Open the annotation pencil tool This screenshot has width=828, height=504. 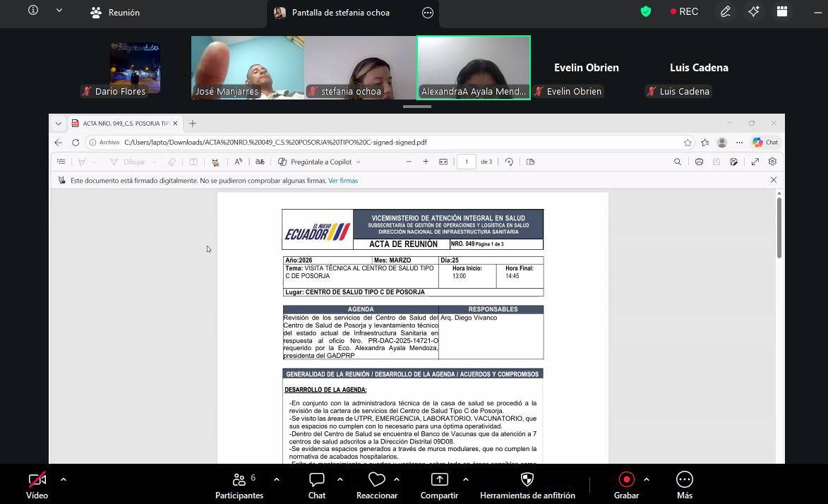pyautogui.click(x=725, y=12)
